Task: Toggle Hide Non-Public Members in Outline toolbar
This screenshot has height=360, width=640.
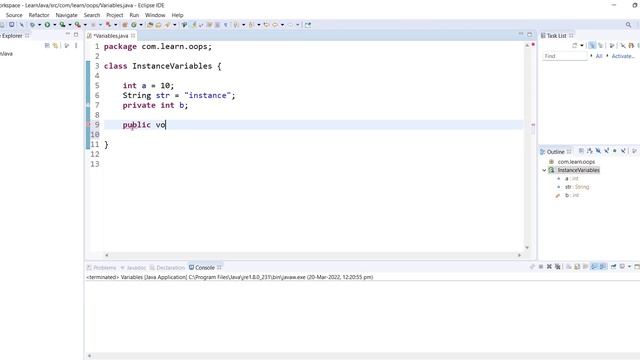Action: (x=614, y=151)
